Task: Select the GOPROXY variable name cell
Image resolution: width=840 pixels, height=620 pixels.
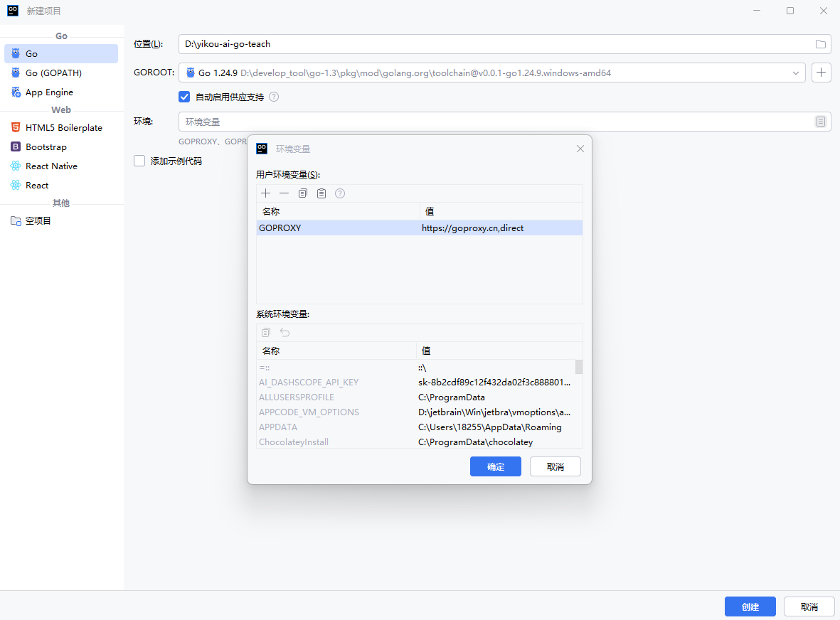Action: [x=338, y=228]
